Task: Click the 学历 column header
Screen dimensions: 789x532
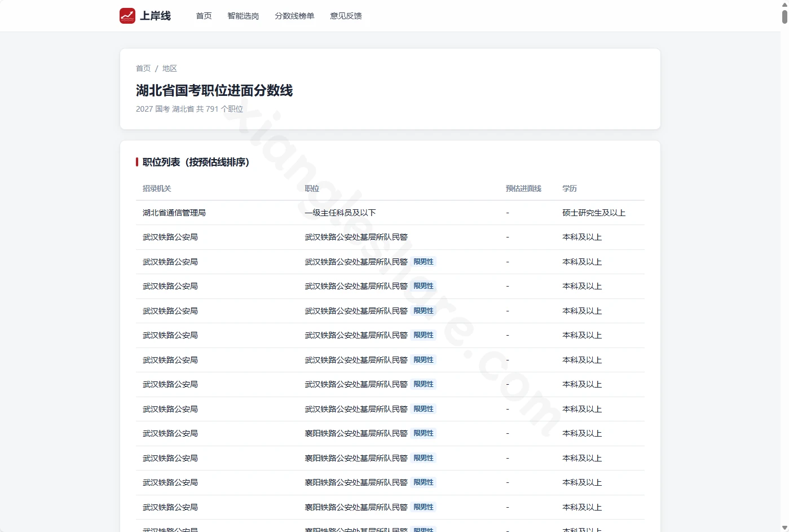Action: [x=570, y=188]
